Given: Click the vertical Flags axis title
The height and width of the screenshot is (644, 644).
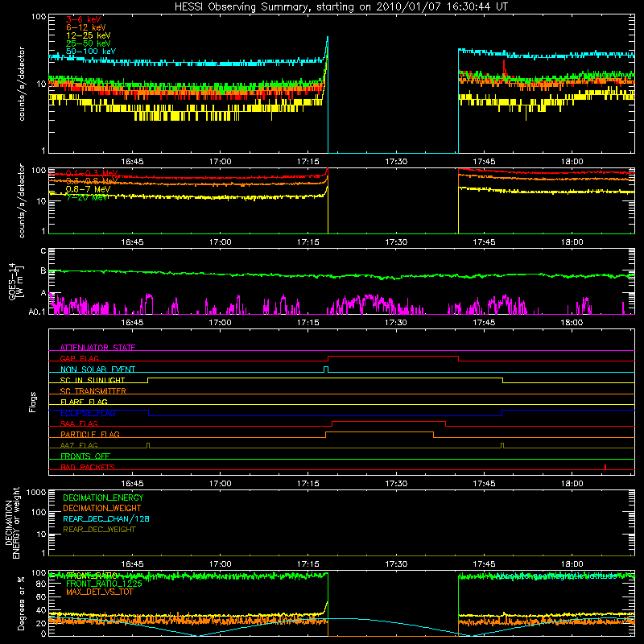Looking at the screenshot, I should 33,402.
